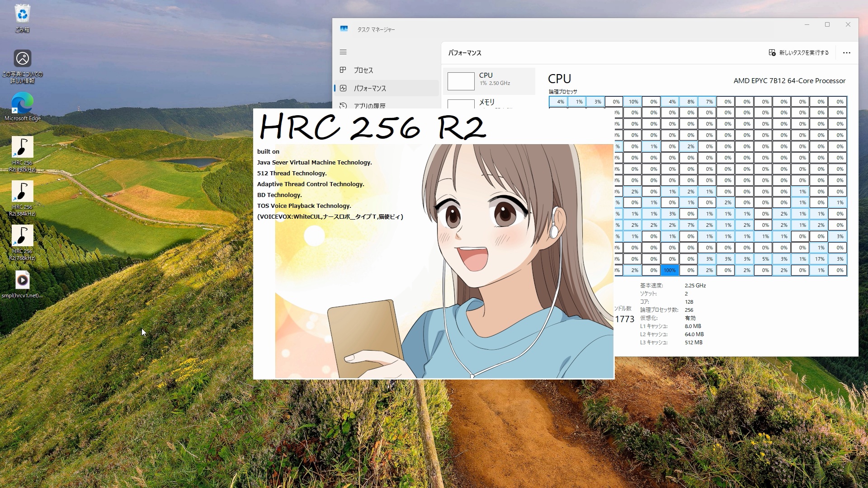Screen dimensions: 868x488
Task: Click the logical processor cell showing 100%
Action: (670, 270)
